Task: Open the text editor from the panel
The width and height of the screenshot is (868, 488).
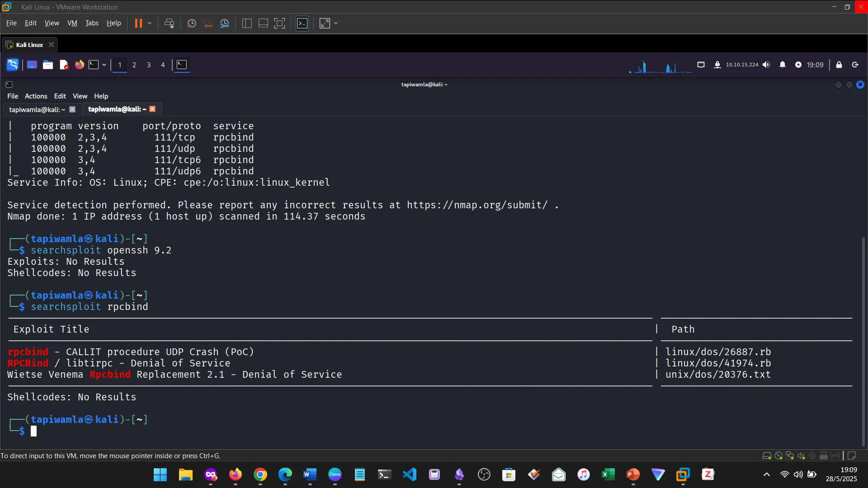Action: pos(64,65)
